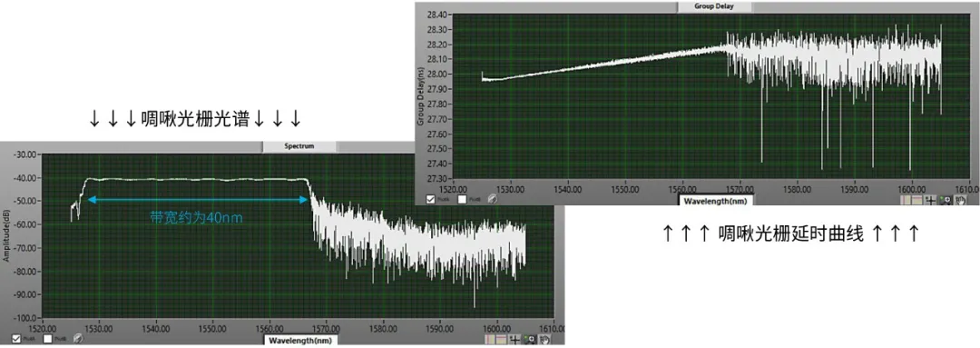Select the crosshair cursor tool in Group Delay graph
This screenshot has height=348, width=980.
click(931, 200)
